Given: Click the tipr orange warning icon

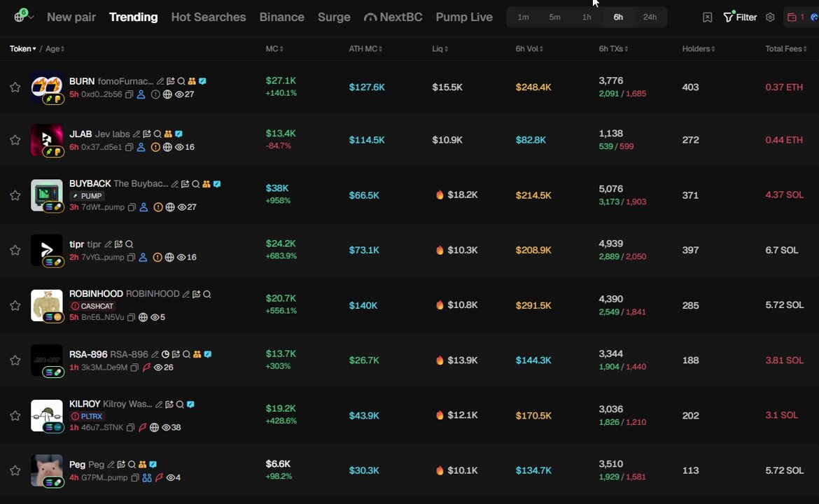Looking at the screenshot, I should tap(157, 258).
